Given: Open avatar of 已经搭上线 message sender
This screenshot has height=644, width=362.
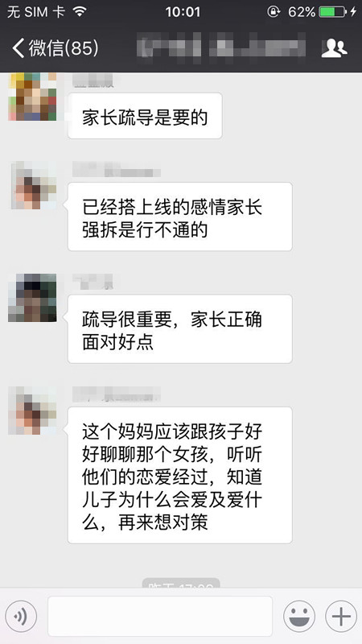Looking at the screenshot, I should click(32, 186).
